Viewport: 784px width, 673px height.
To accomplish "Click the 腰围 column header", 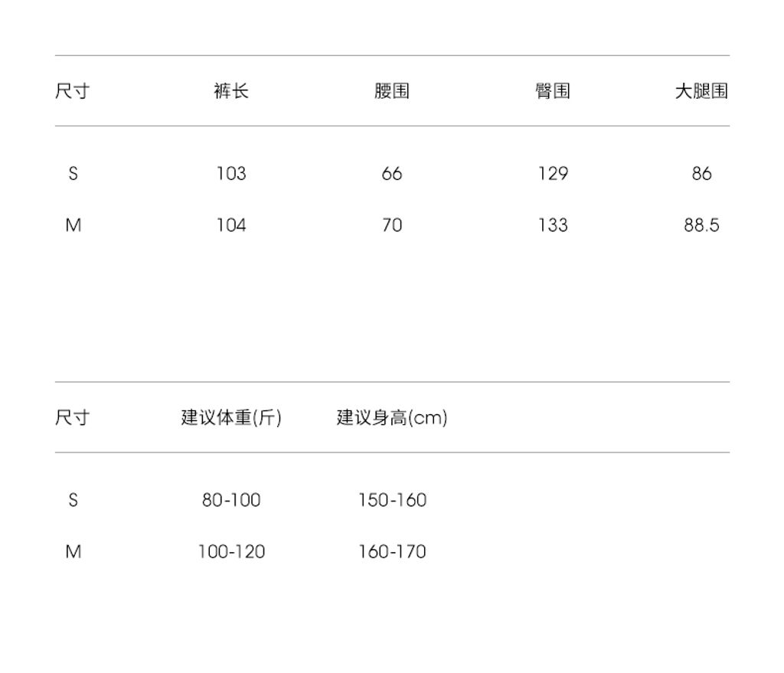I will point(392,91).
